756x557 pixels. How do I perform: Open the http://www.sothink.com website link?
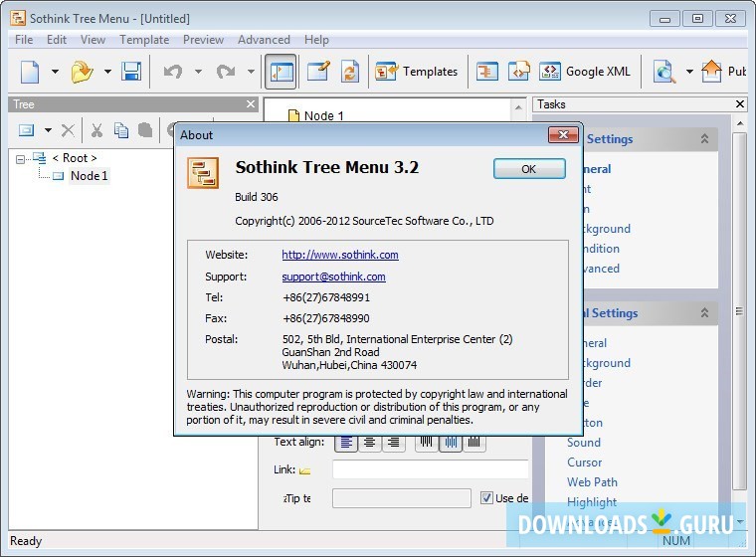(x=340, y=255)
